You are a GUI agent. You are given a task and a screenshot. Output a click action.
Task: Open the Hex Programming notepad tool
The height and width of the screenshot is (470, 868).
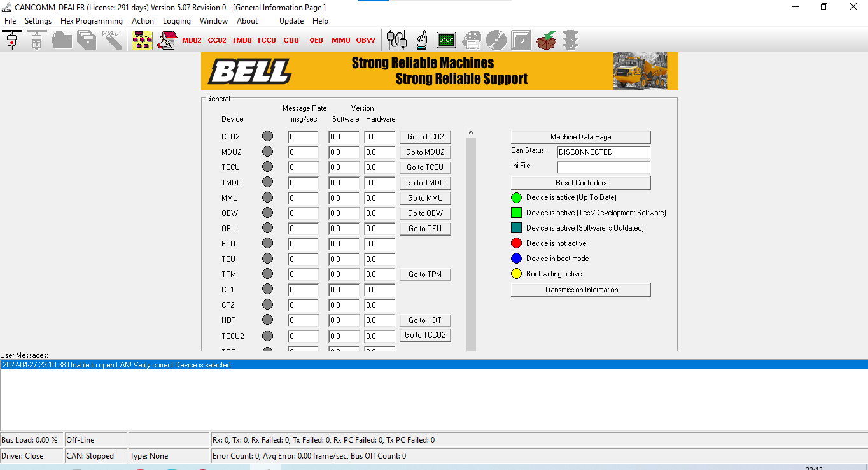167,39
